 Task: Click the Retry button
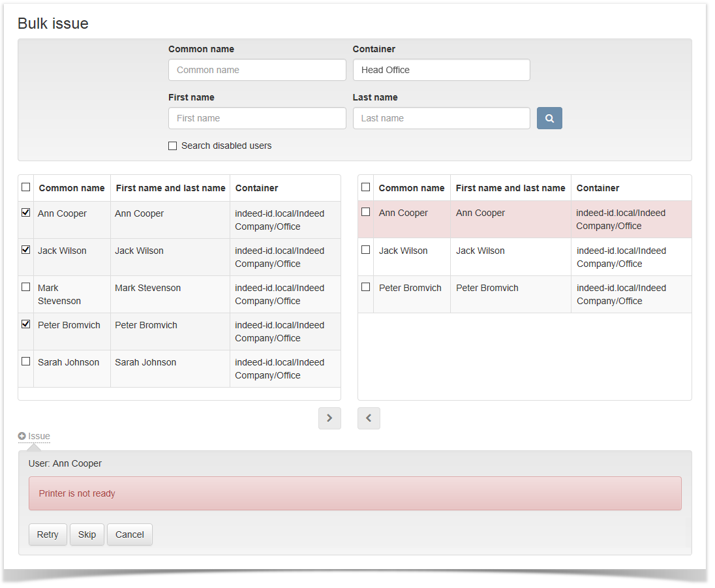[x=47, y=534]
